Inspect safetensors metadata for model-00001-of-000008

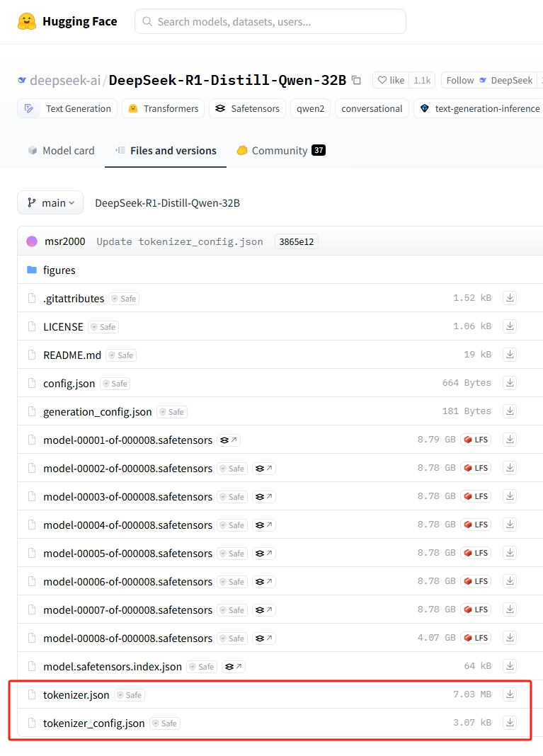(x=229, y=440)
